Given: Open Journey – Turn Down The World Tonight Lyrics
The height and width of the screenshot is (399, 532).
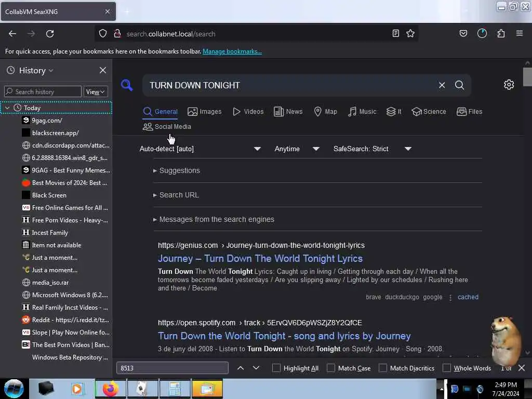Looking at the screenshot, I should tap(260, 259).
